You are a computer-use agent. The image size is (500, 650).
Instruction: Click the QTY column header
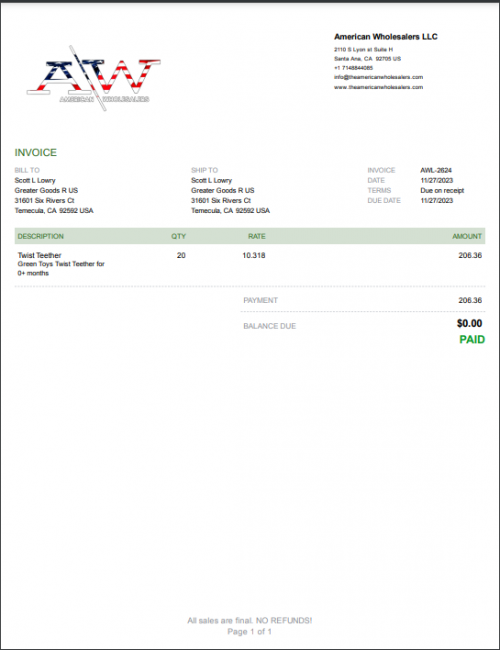point(179,236)
